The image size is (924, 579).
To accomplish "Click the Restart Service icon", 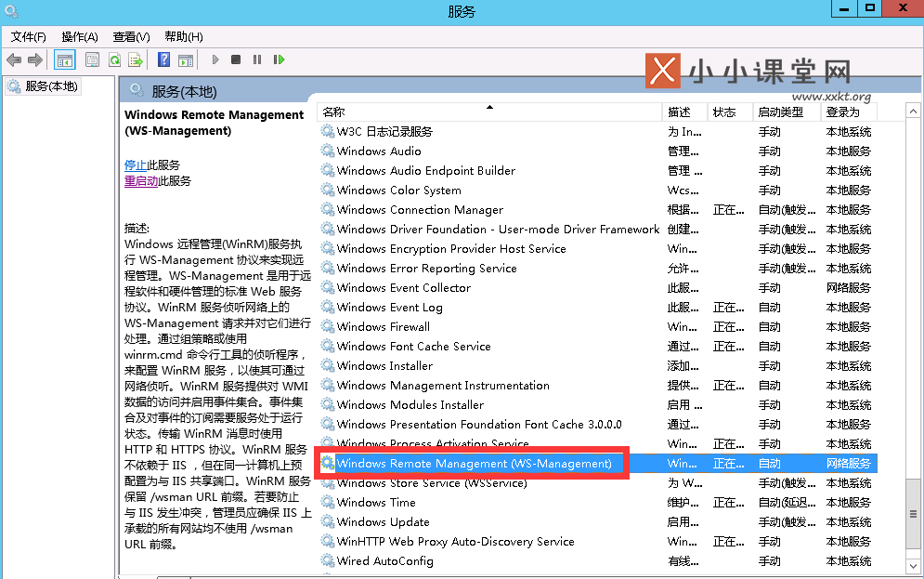I will point(279,59).
